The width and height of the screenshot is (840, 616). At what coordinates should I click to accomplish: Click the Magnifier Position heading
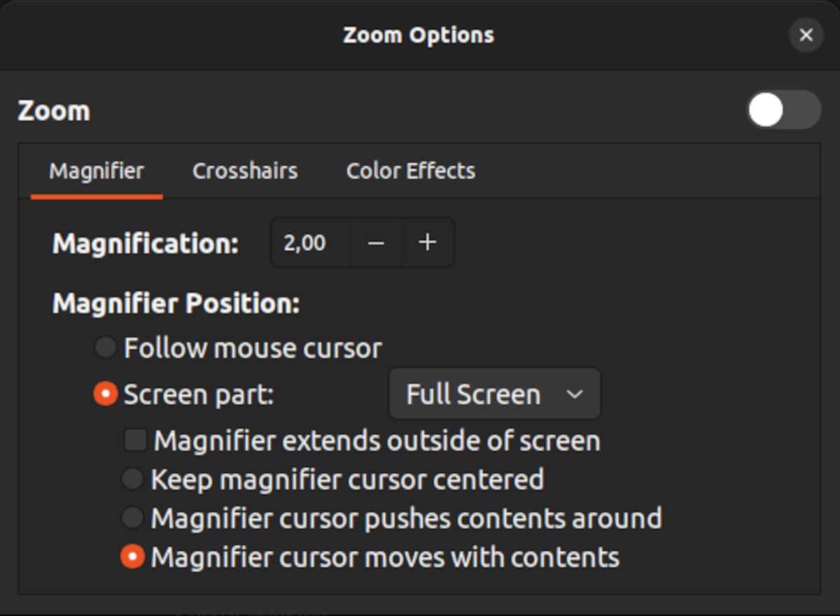pos(176,304)
